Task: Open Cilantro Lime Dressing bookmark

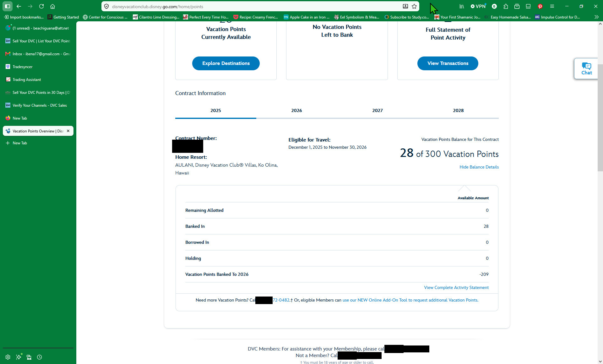Action: [x=156, y=17]
